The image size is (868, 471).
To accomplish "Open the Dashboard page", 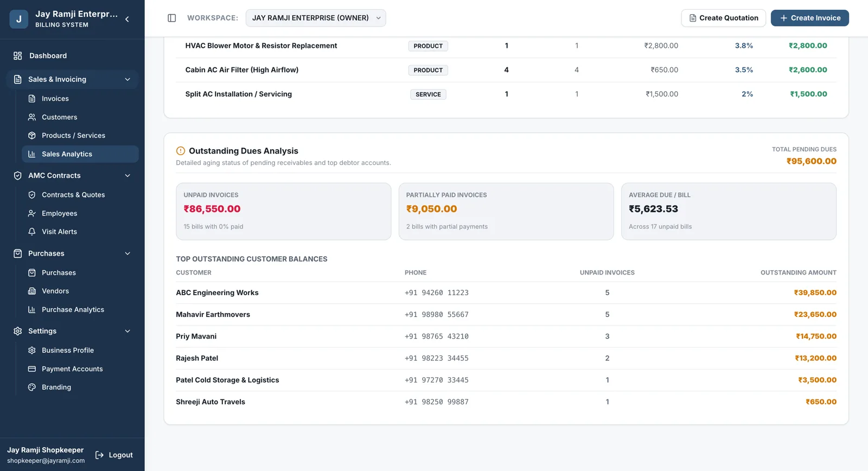I will pyautogui.click(x=72, y=56).
